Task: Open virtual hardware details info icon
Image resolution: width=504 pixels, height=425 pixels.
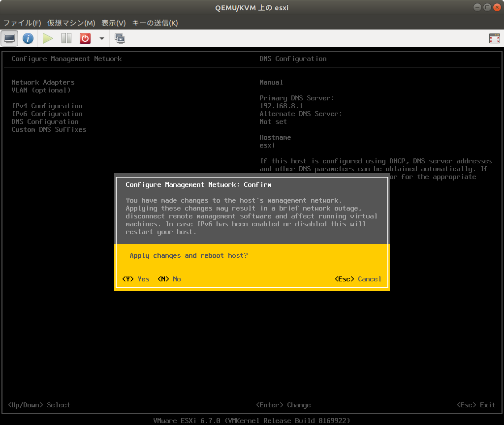Action: [28, 38]
